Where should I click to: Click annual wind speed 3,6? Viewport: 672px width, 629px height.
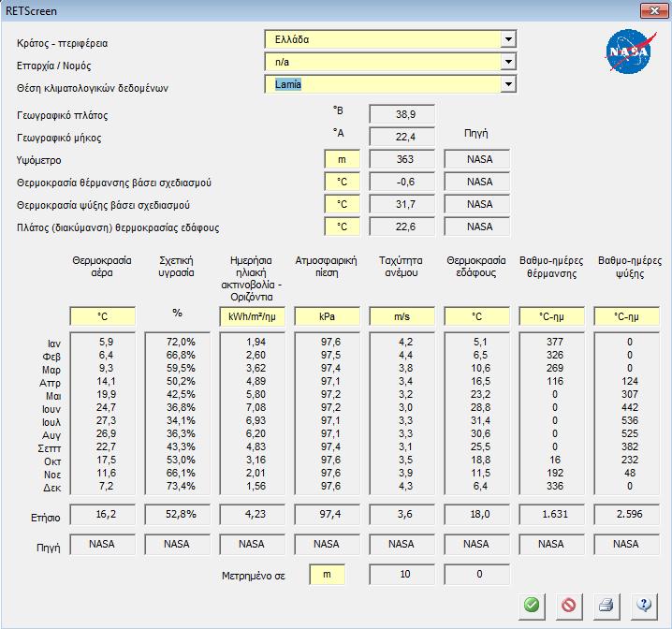point(402,514)
